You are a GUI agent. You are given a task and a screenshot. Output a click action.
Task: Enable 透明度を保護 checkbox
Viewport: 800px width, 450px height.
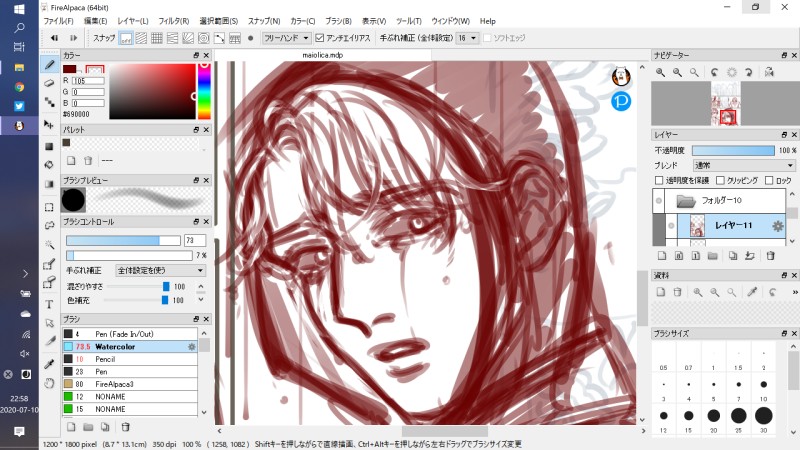[x=659, y=180]
